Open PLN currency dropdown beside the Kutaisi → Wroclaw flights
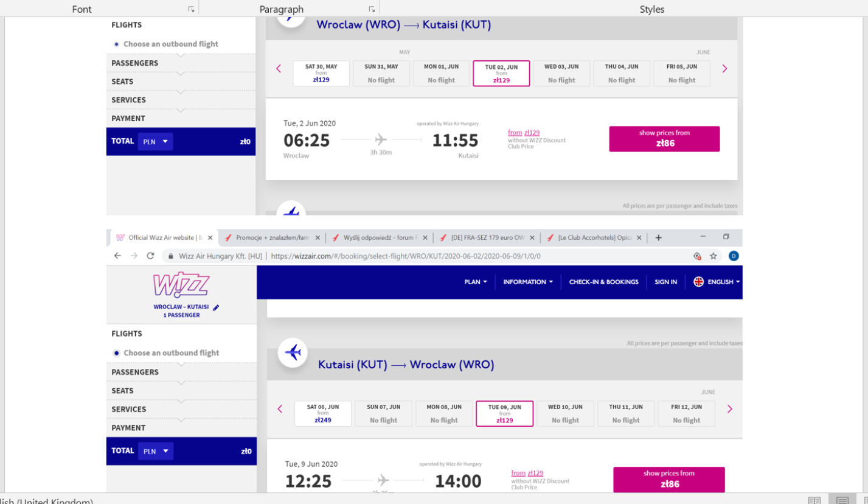Image resolution: width=868 pixels, height=504 pixels. coord(156,451)
